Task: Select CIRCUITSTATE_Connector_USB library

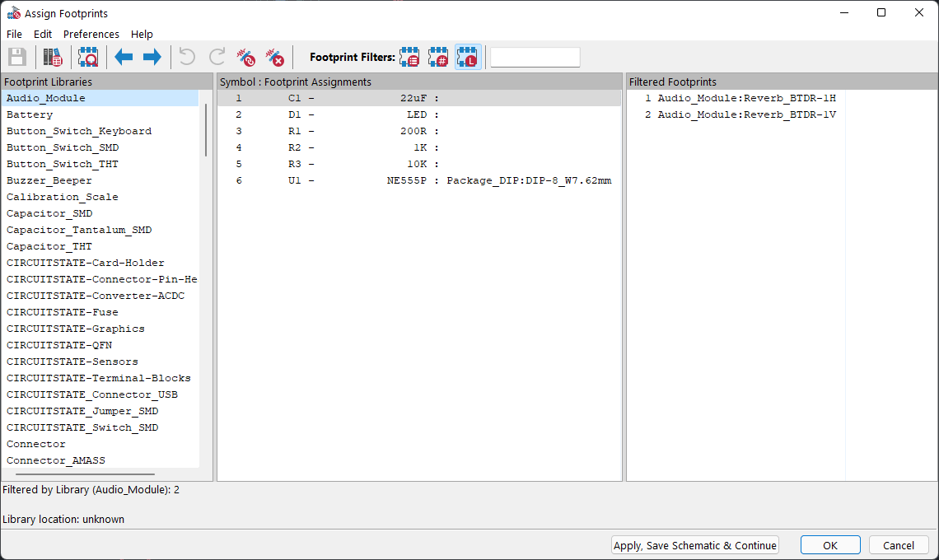Action: pyautogui.click(x=100, y=394)
